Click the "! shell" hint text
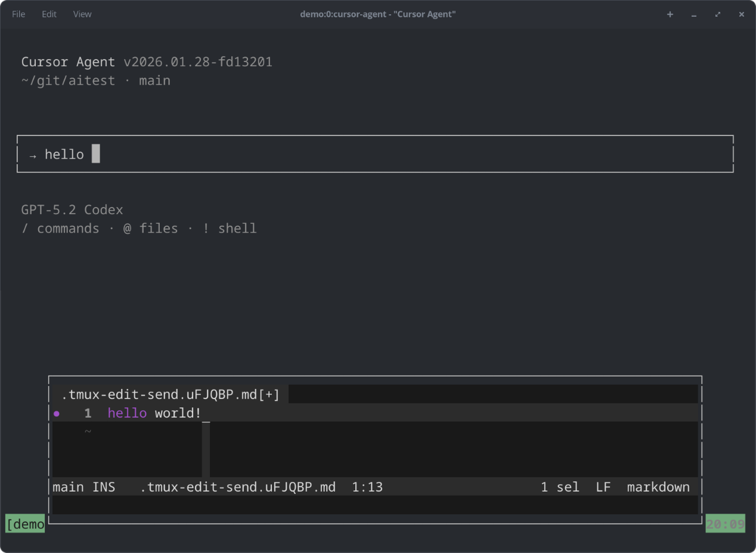This screenshot has height=553, width=756. point(230,228)
